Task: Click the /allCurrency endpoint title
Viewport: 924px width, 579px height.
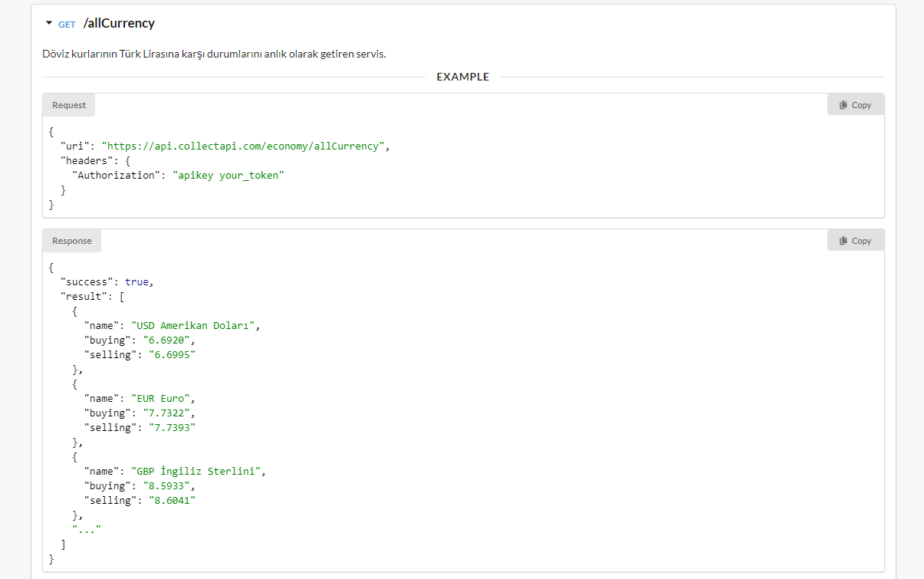Action: point(119,23)
